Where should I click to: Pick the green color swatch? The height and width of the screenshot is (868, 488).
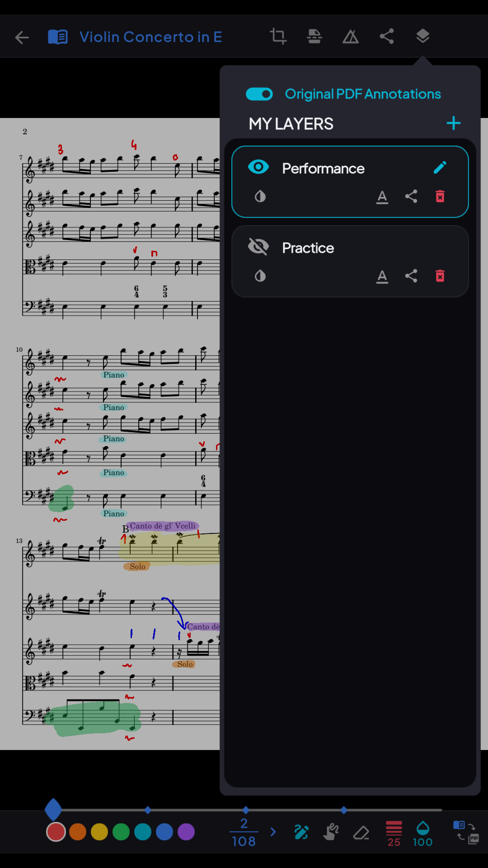pyautogui.click(x=121, y=832)
